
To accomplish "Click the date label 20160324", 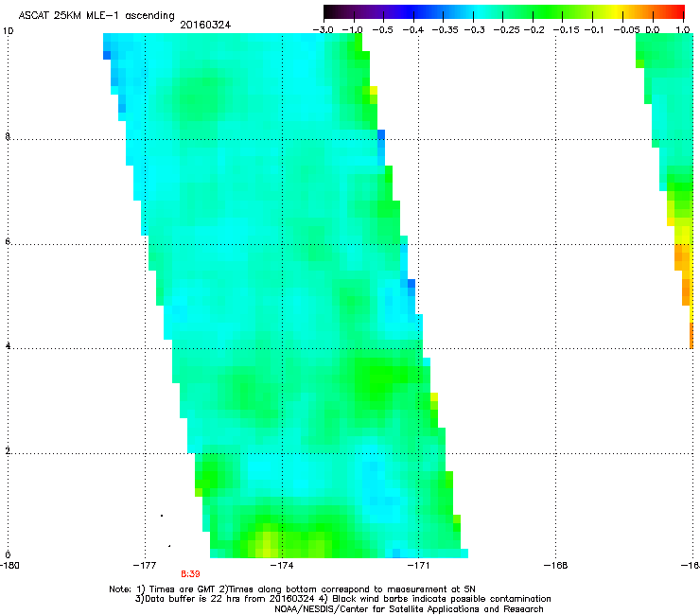I will pos(205,25).
